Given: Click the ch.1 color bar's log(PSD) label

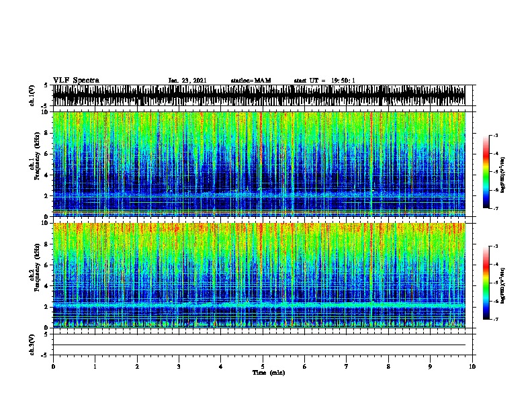Looking at the screenshot, I should pos(502,175).
